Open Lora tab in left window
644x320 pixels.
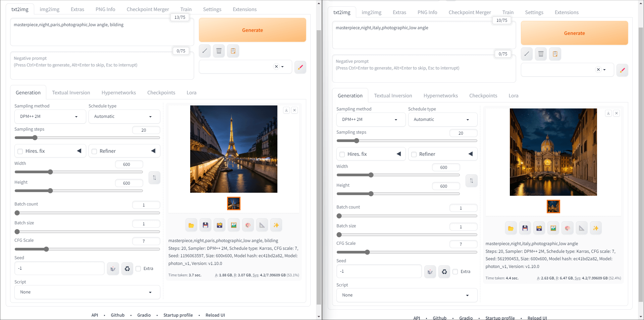pyautogui.click(x=192, y=93)
